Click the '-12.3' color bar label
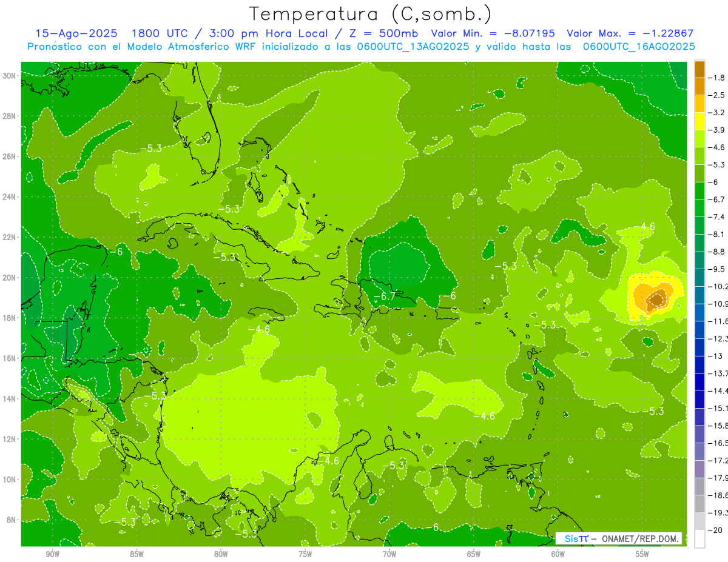The width and height of the screenshot is (728, 562). pos(718,338)
